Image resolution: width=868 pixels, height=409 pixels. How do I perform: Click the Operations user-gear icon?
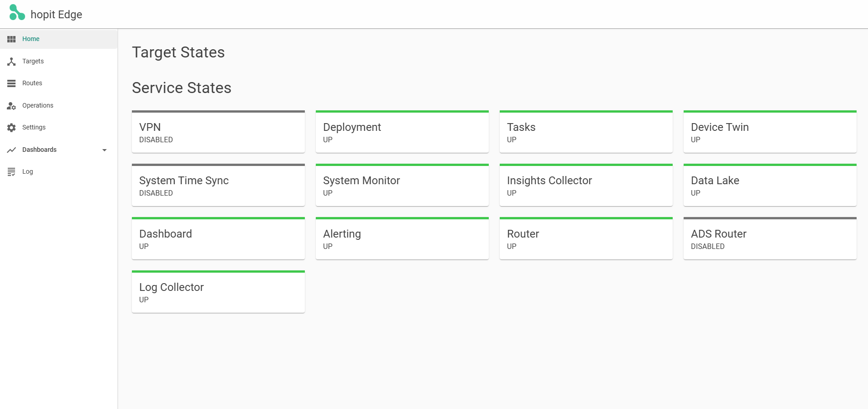pyautogui.click(x=11, y=106)
